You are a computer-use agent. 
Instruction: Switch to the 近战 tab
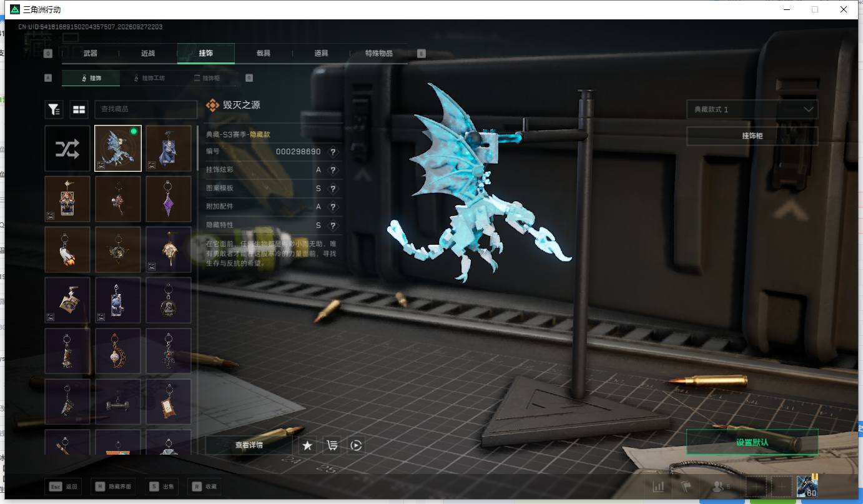(x=148, y=54)
